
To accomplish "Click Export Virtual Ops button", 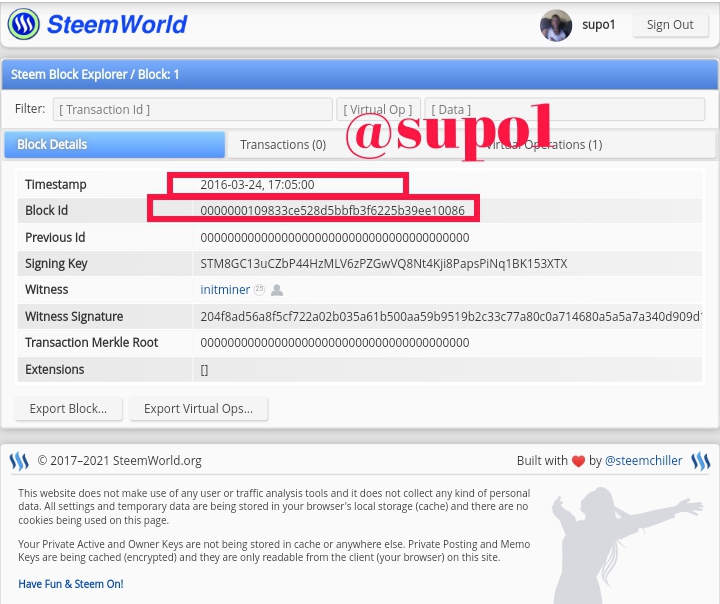I will 198,409.
